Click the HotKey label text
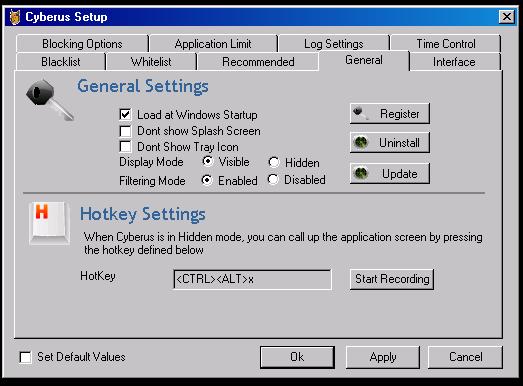 [x=98, y=276]
